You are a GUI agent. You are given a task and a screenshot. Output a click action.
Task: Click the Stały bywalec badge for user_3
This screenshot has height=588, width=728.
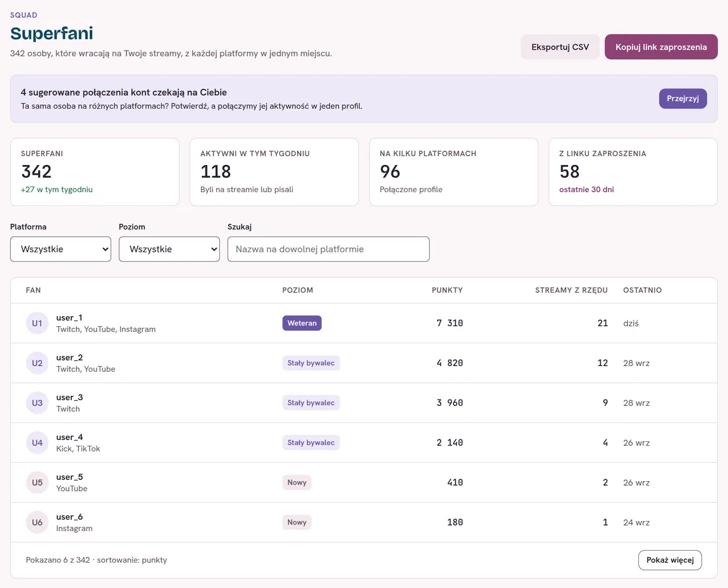click(x=311, y=403)
